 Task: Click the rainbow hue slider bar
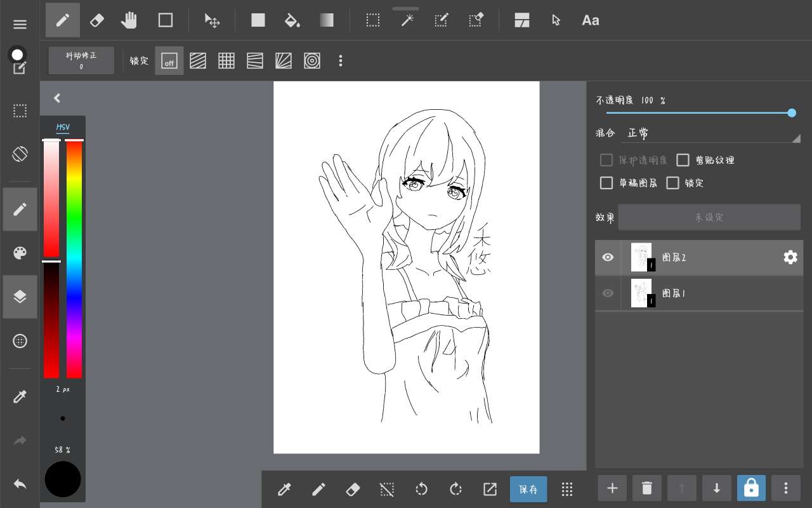coord(74,259)
